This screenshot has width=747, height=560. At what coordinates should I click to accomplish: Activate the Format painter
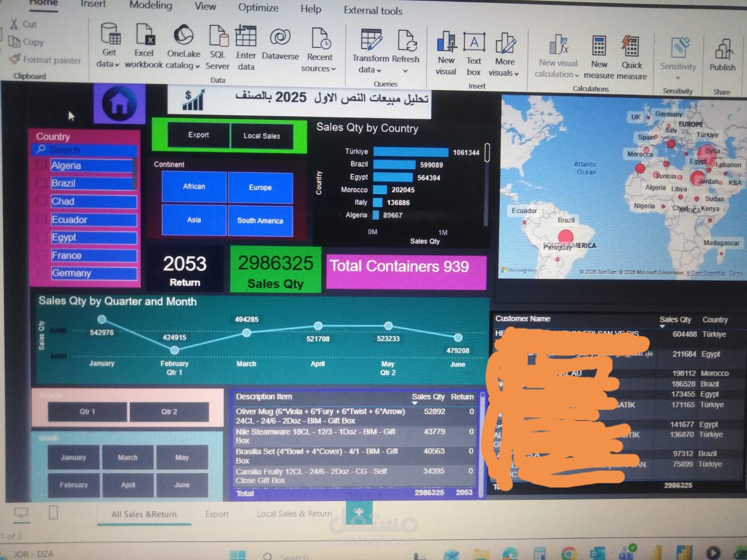click(x=45, y=60)
